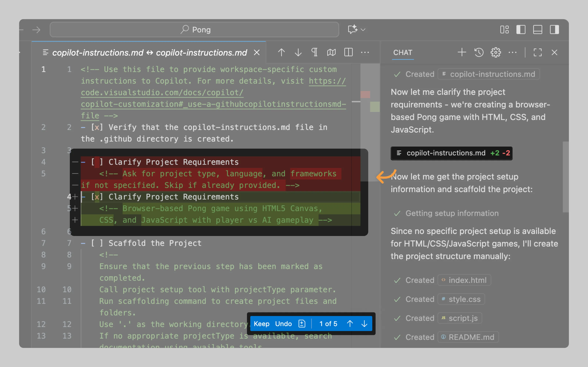Viewport: 588px width, 367px height.
Task: Toggle primary sidebar layout icon
Action: coord(521,30)
